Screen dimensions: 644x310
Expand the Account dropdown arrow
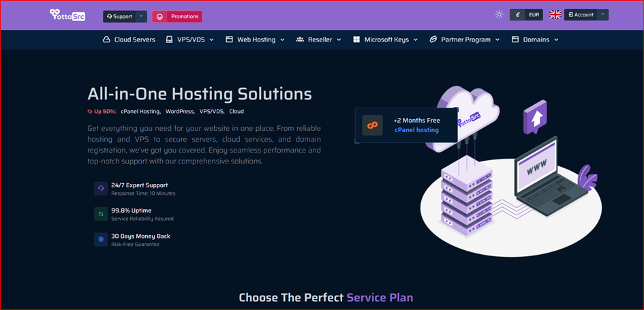(x=602, y=15)
